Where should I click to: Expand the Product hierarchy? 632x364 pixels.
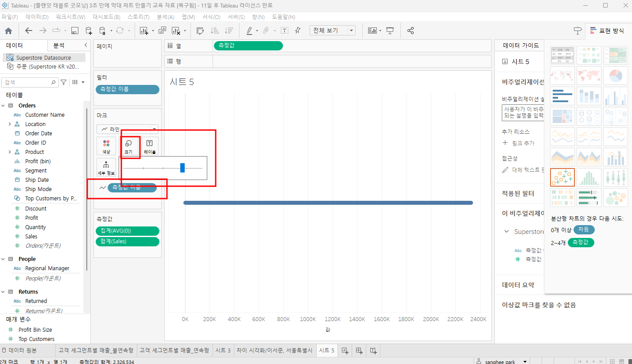(x=10, y=152)
